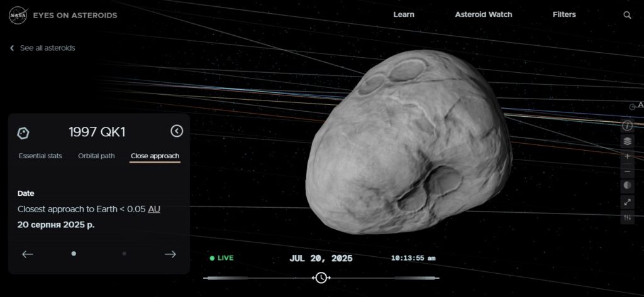This screenshot has height=297, width=644.
Task: Select the second pagination dot
Action: pyautogui.click(x=124, y=254)
